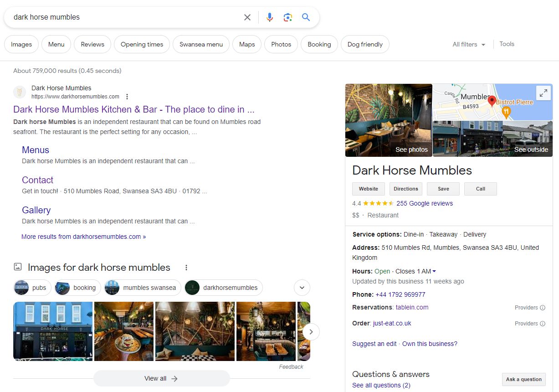Select the Booking filter chip
This screenshot has height=392, width=559.
pyautogui.click(x=319, y=44)
